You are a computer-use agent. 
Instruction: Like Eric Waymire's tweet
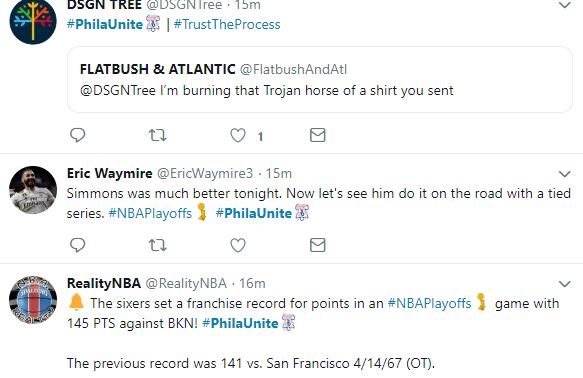(238, 245)
